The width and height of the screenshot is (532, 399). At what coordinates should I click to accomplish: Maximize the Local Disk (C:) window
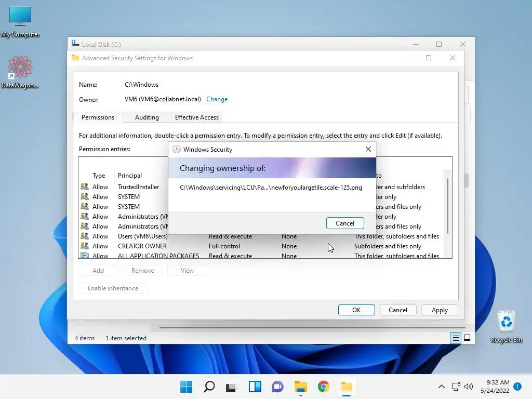click(x=438, y=45)
